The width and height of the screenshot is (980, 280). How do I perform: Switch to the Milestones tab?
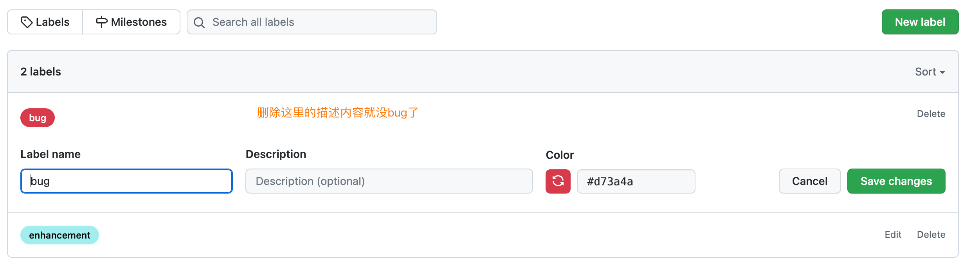[132, 22]
